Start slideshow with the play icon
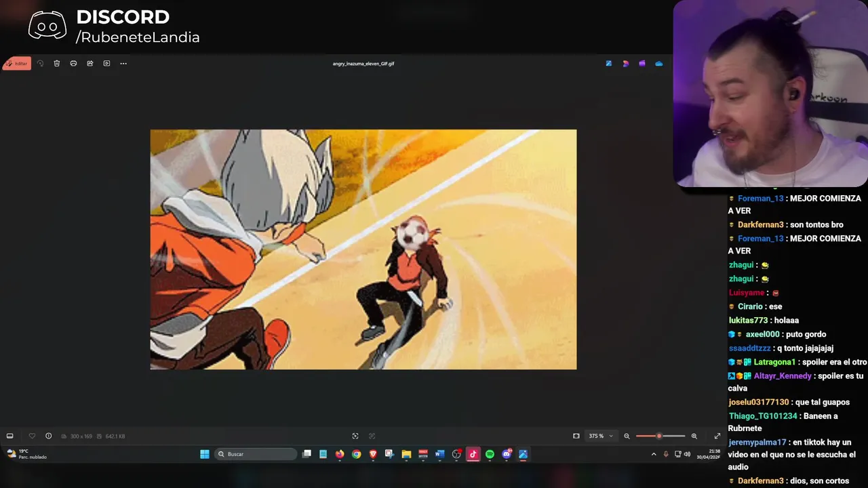 106,64
